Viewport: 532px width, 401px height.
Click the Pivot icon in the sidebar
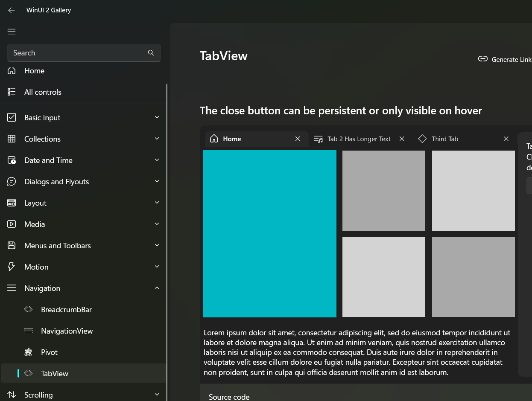coord(28,352)
